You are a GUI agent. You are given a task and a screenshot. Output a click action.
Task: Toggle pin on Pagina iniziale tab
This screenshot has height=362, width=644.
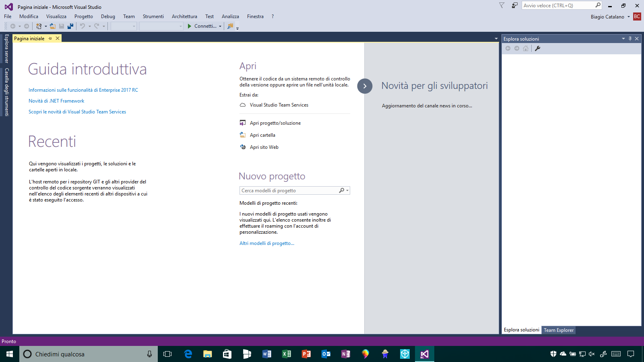click(x=50, y=39)
